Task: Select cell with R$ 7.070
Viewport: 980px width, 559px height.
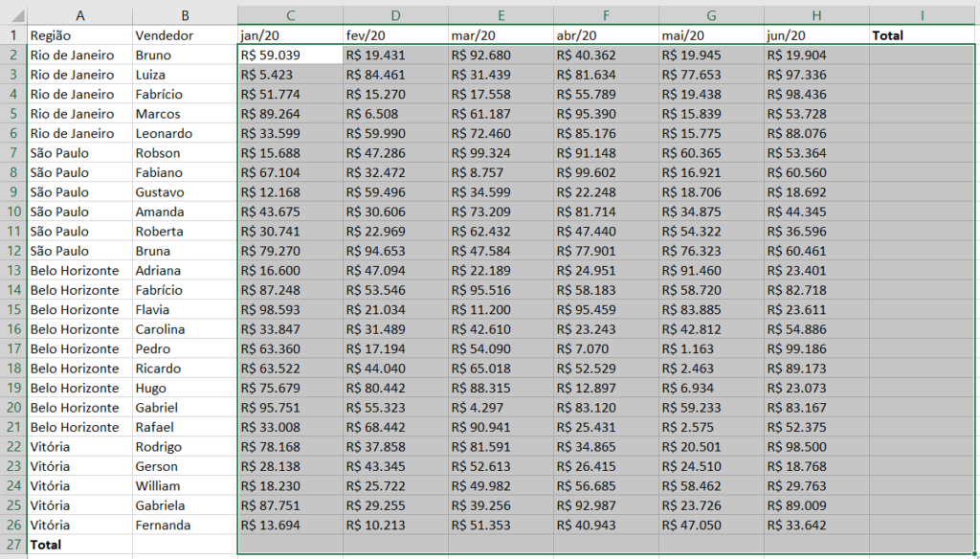Action: tap(606, 349)
